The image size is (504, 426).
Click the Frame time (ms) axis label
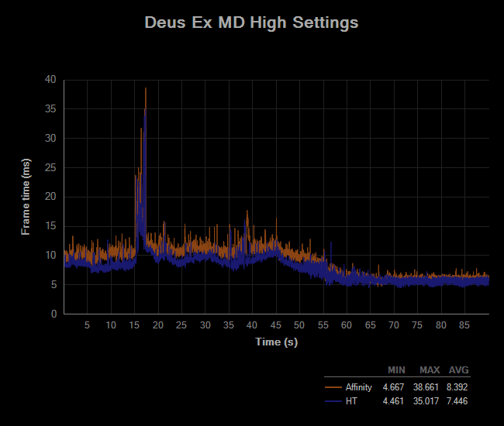[x=26, y=197]
